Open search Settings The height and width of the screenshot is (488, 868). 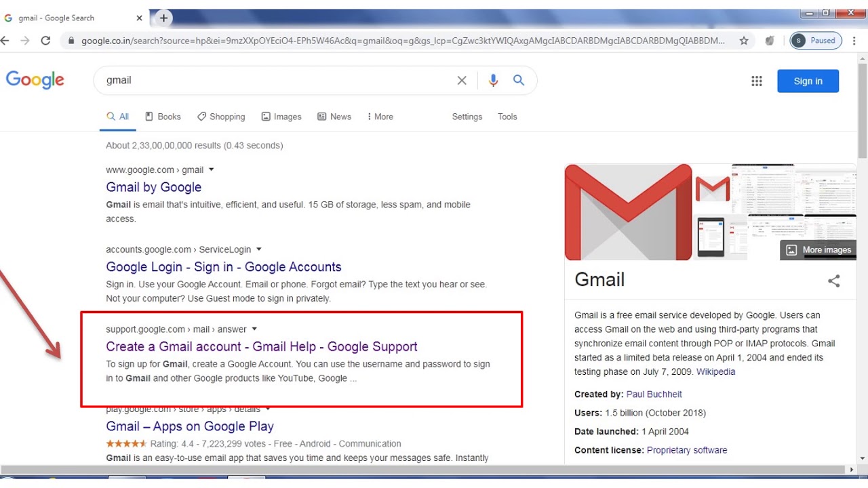[467, 117]
